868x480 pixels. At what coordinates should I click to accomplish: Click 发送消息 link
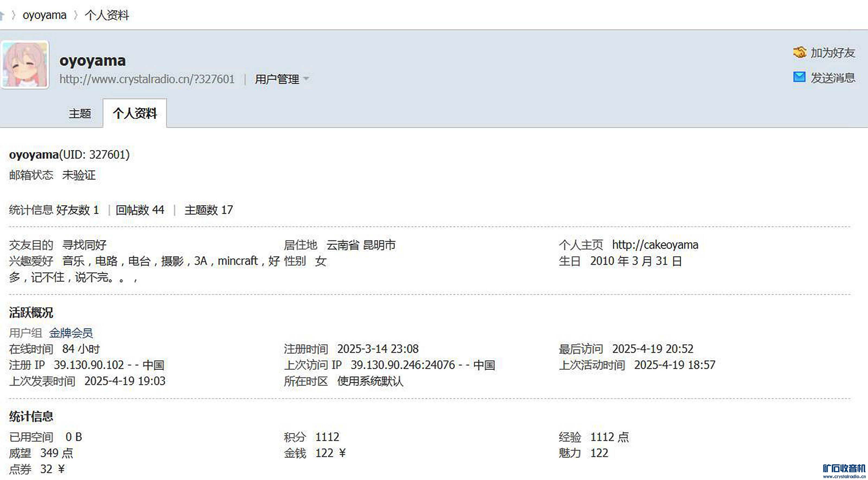pyautogui.click(x=833, y=78)
